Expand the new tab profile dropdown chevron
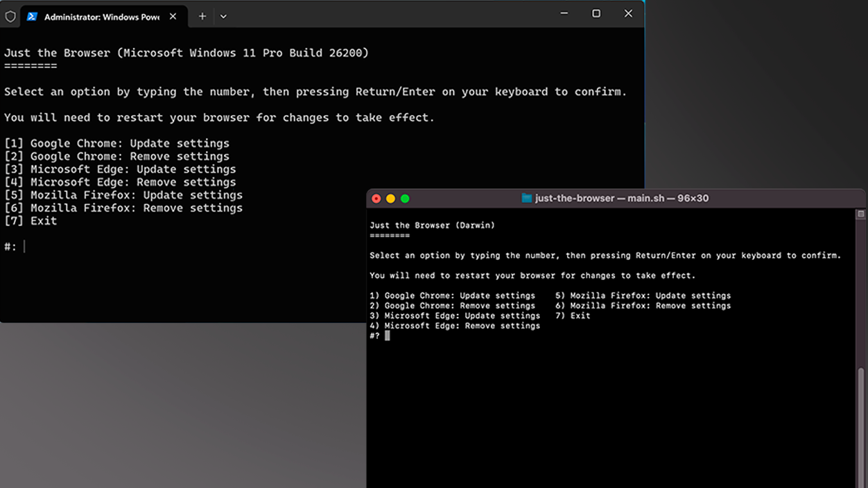868x488 pixels. (223, 17)
